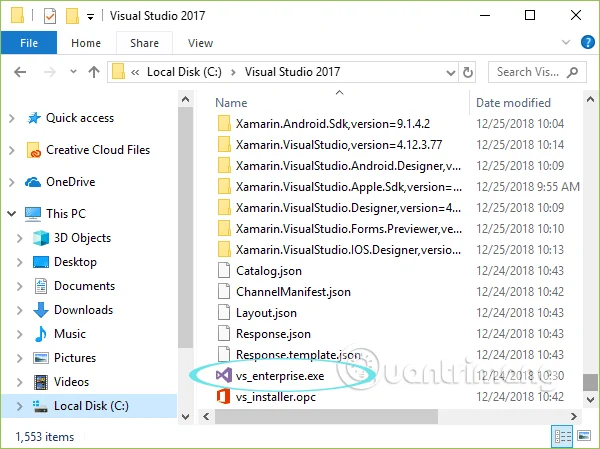Expand the 3D Objects node
This screenshot has height=449, width=600.
pyautogui.click(x=20, y=238)
